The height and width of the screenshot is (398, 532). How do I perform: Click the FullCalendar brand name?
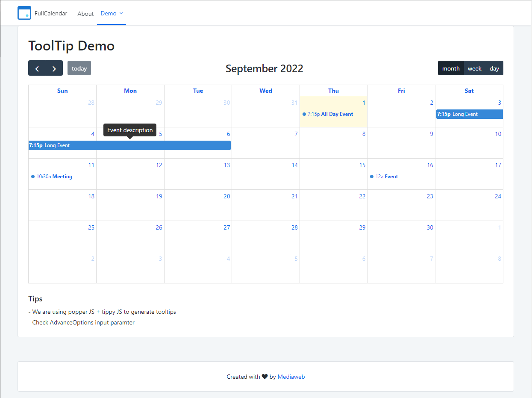[51, 13]
